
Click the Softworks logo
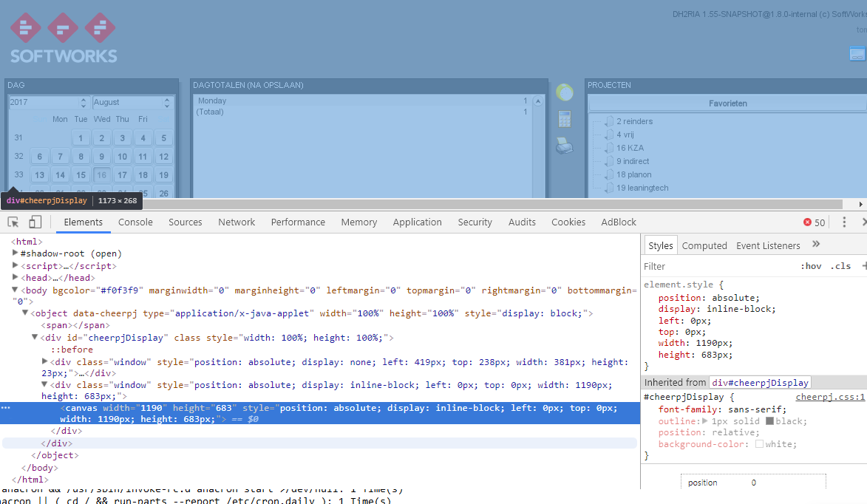point(64,38)
